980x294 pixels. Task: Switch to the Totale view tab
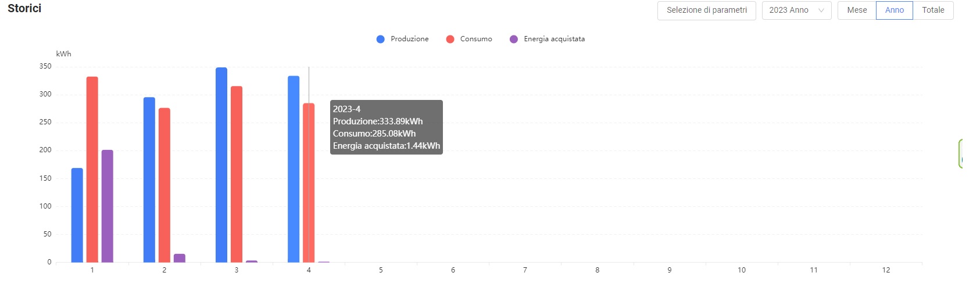933,10
